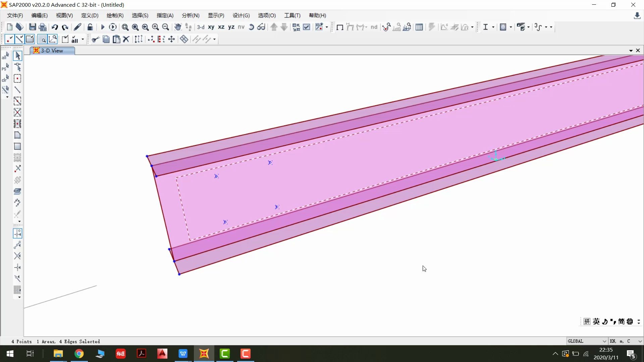This screenshot has width=644, height=362.
Task: Toggle the snap to points button
Action: (17, 233)
